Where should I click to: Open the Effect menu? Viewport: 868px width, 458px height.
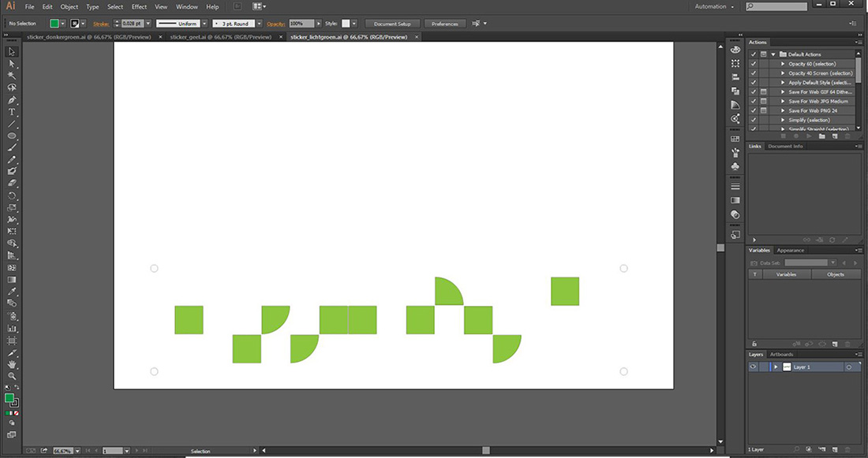(x=139, y=6)
